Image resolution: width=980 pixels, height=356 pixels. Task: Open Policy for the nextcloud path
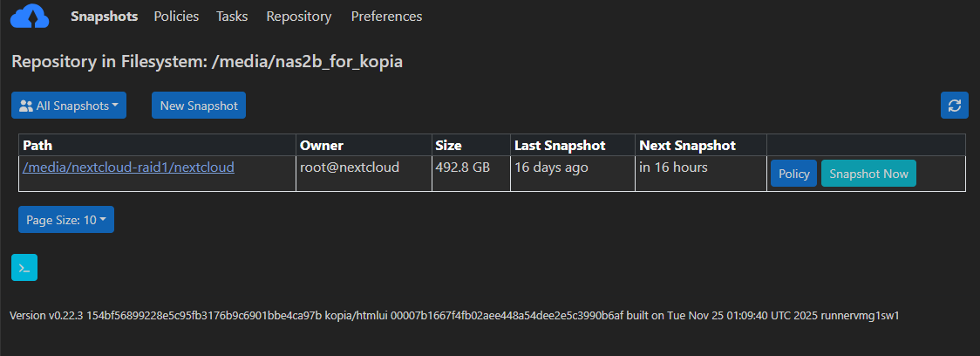point(793,174)
